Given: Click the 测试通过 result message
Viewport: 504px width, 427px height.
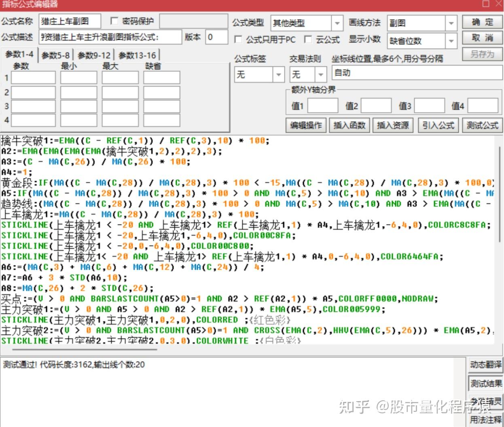Looking at the screenshot, I should tap(74, 364).
